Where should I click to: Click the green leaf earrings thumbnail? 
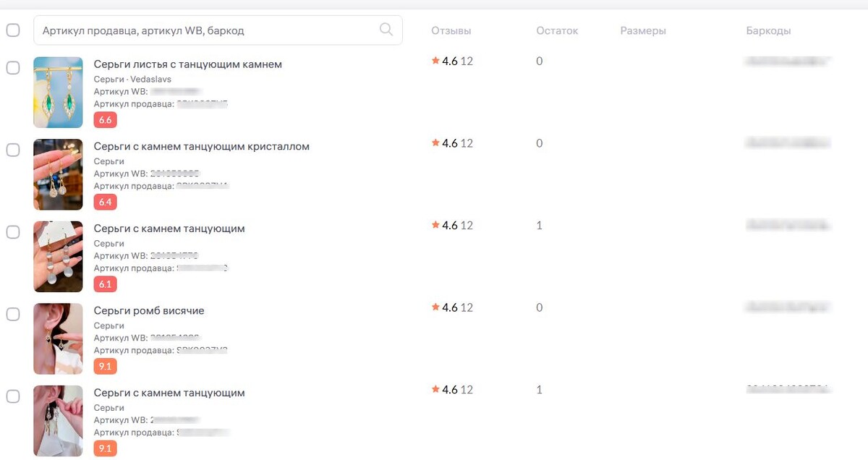(58, 93)
